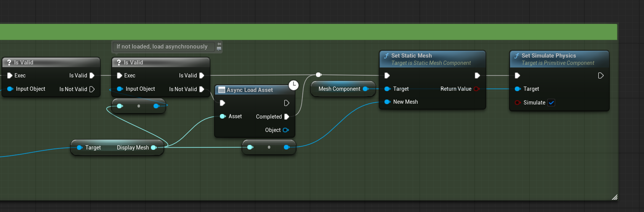The image size is (644, 212).
Task: Click the Mesh Component variable node
Action: tap(343, 89)
